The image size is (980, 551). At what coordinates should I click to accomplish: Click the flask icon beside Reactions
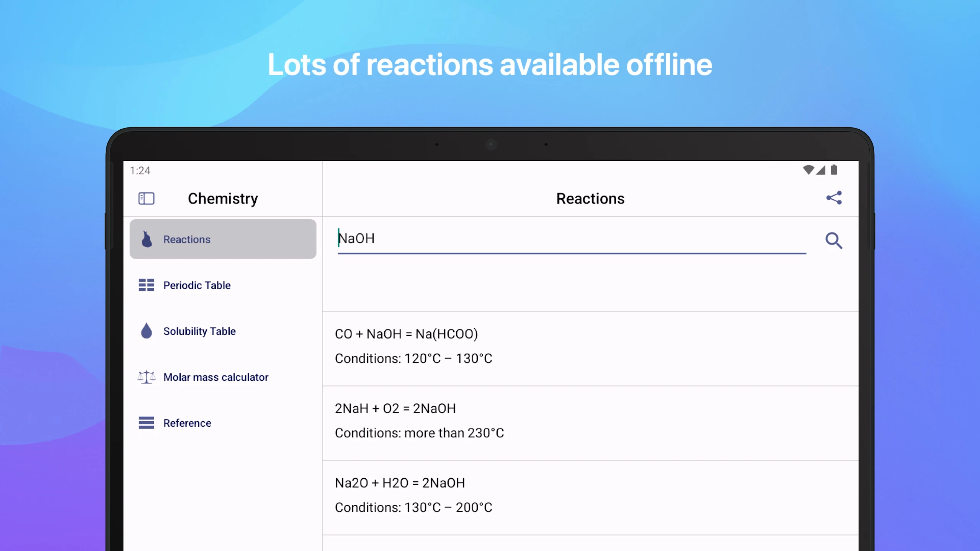pos(147,239)
